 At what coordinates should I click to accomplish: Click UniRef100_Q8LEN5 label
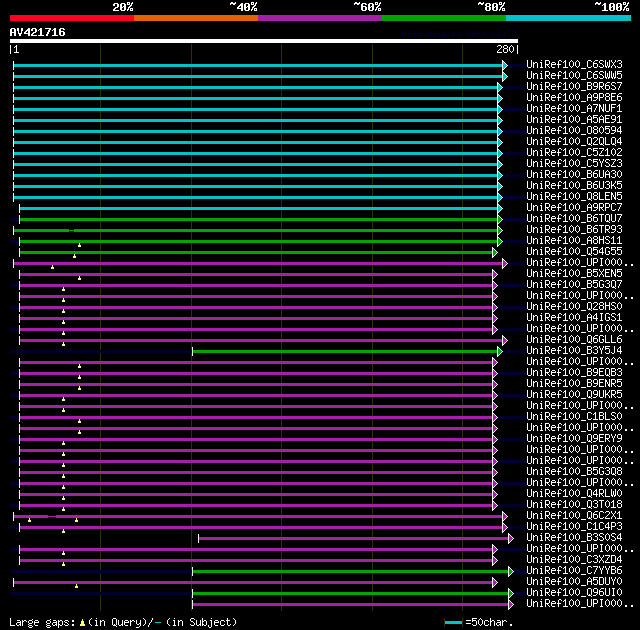pyautogui.click(x=574, y=197)
